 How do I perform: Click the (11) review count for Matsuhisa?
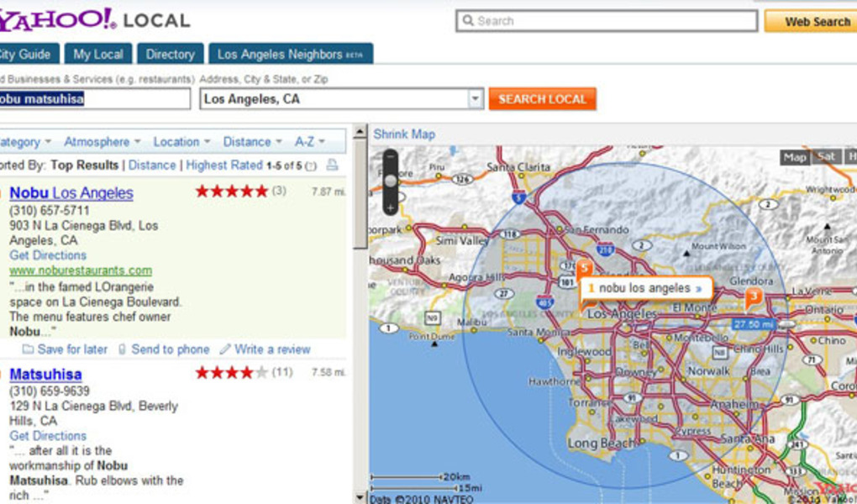(282, 372)
